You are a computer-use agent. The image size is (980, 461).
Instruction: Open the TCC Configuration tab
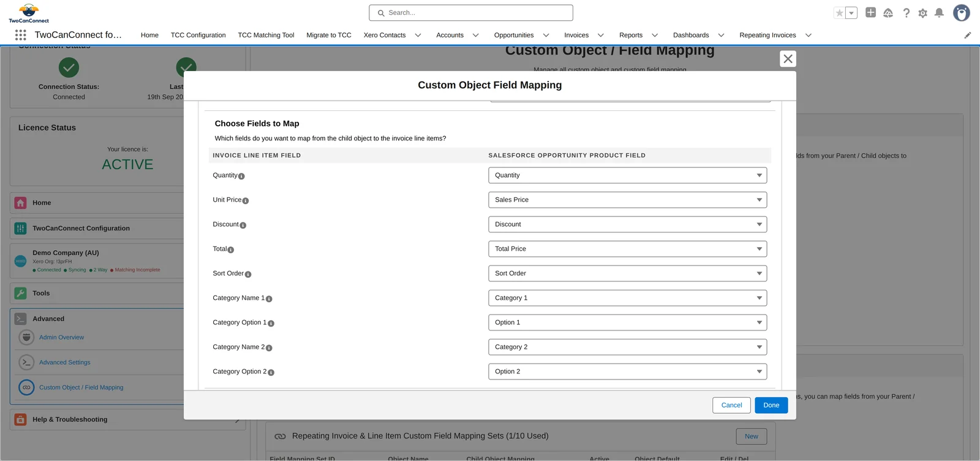[198, 36]
